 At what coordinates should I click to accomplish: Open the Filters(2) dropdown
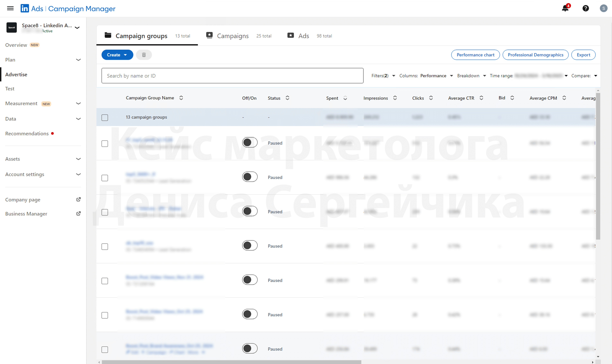click(x=383, y=76)
